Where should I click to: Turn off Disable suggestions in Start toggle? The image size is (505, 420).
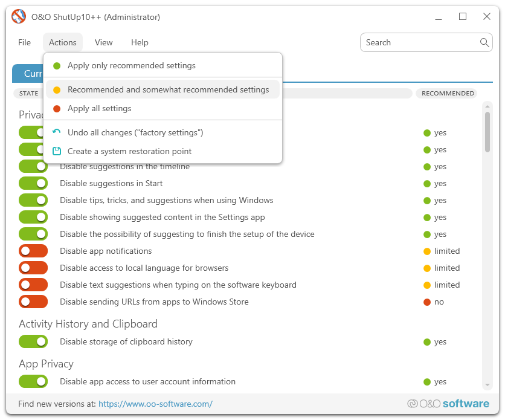[x=33, y=183]
